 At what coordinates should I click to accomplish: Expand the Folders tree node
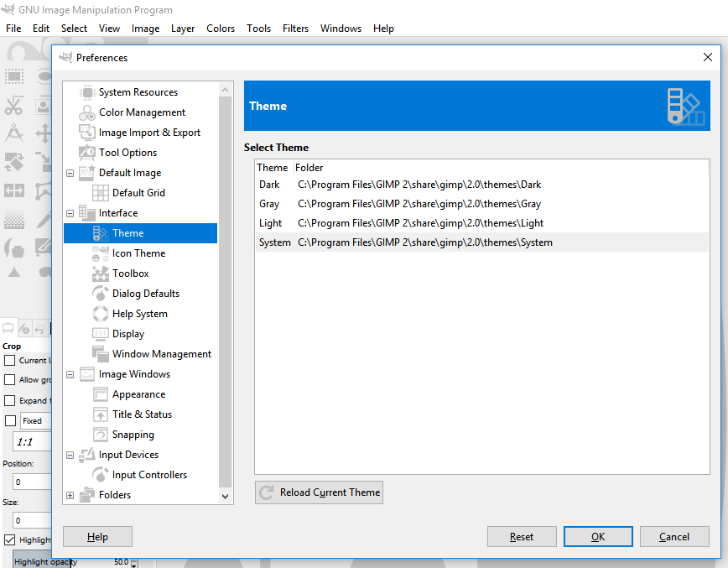tap(70, 495)
